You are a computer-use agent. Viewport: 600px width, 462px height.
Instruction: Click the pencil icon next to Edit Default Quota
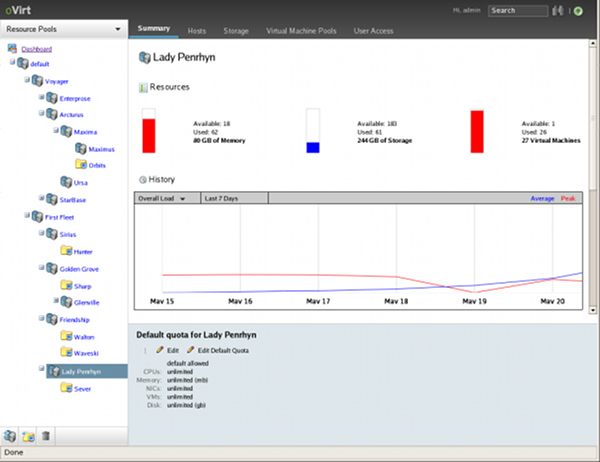(x=190, y=350)
